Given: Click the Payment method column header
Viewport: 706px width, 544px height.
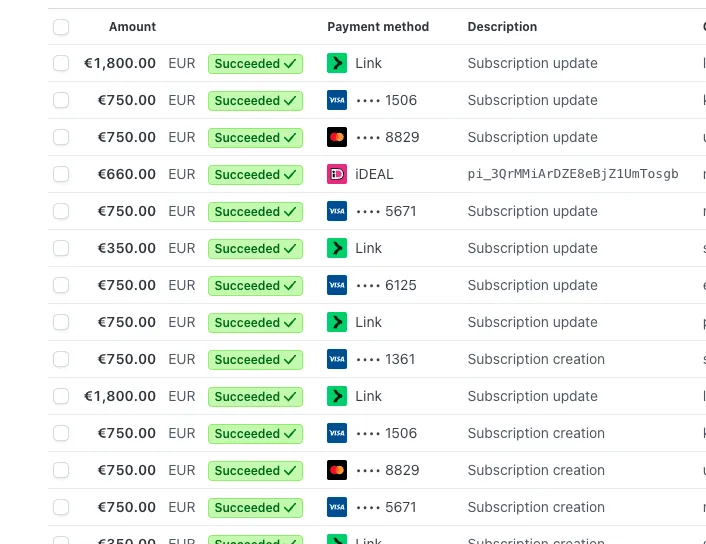Looking at the screenshot, I should [378, 27].
